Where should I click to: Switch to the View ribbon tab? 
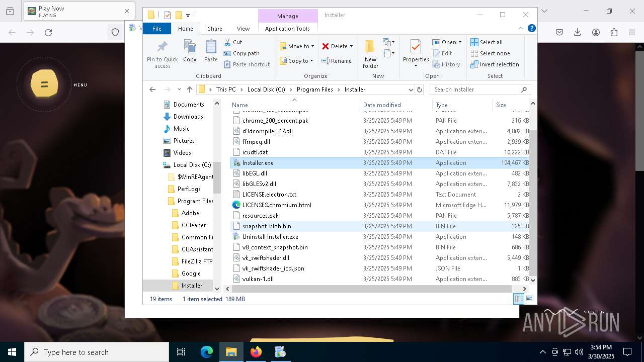pos(243,29)
